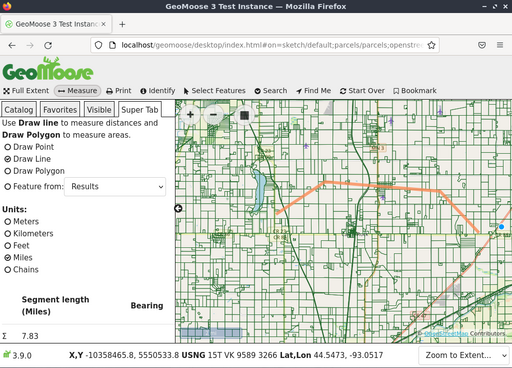Select the GeoMoose 3 Test Instance browser tab

57,24
